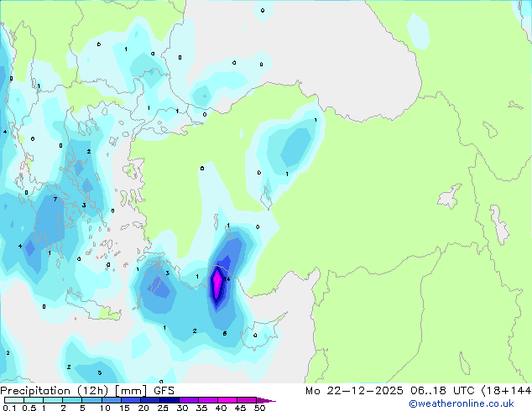This screenshot has width=532, height=411.
Task: Click the 45–50 mm legend color swatch
Action: coord(247,400)
